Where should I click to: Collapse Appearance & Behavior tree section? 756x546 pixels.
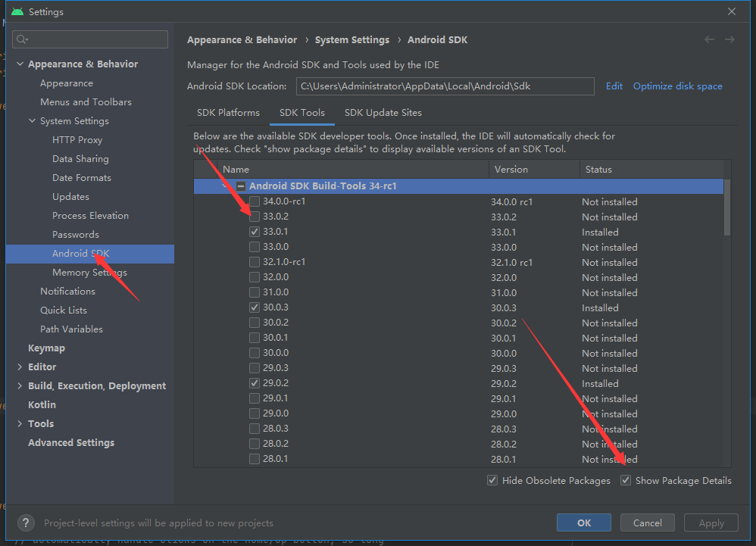(x=20, y=64)
